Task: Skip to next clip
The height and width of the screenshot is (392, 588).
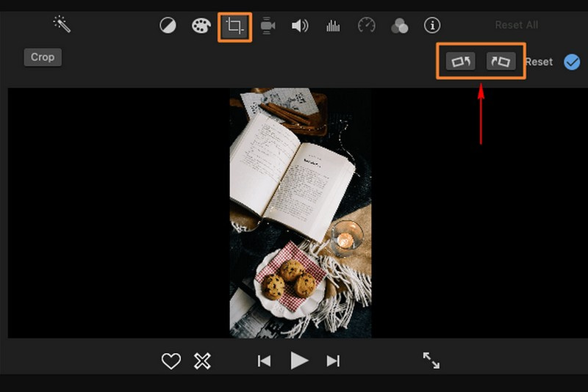Action: pyautogui.click(x=333, y=361)
